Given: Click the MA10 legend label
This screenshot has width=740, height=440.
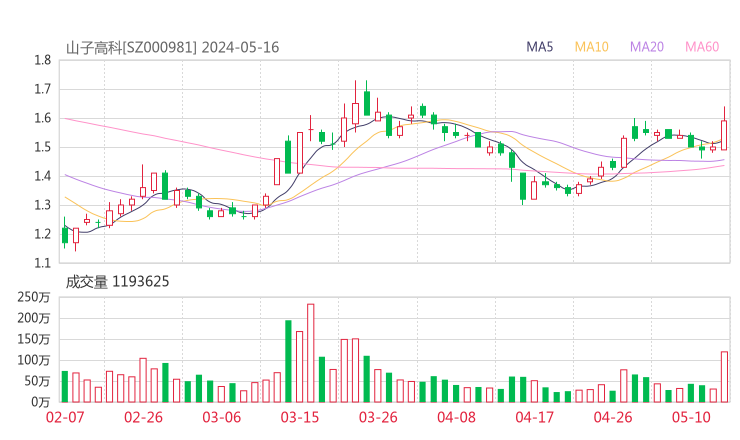Looking at the screenshot, I should pyautogui.click(x=591, y=47).
